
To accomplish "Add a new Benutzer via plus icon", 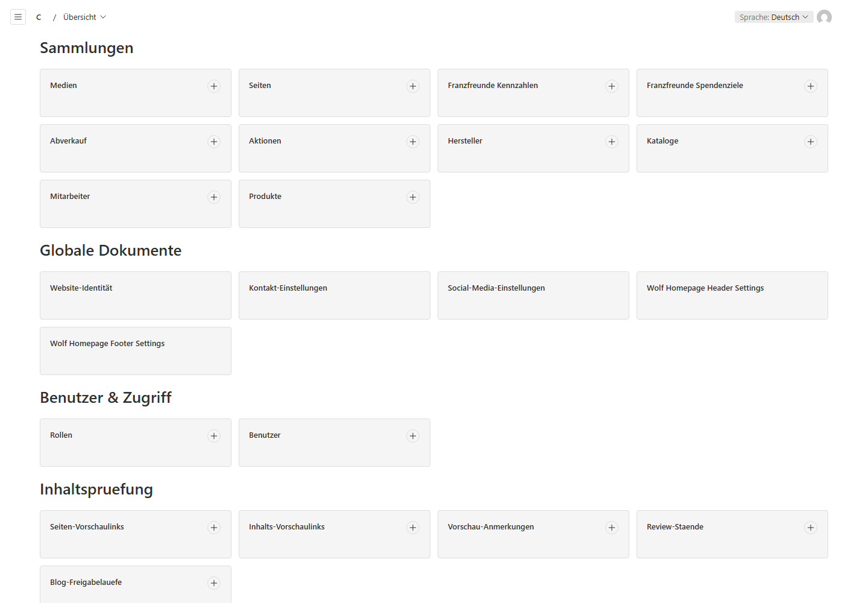I will point(413,436).
